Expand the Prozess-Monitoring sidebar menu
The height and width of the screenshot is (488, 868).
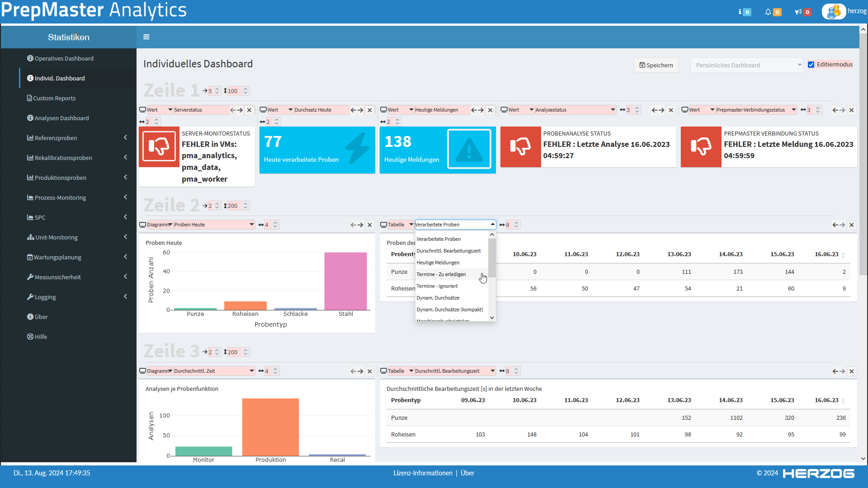(77, 197)
